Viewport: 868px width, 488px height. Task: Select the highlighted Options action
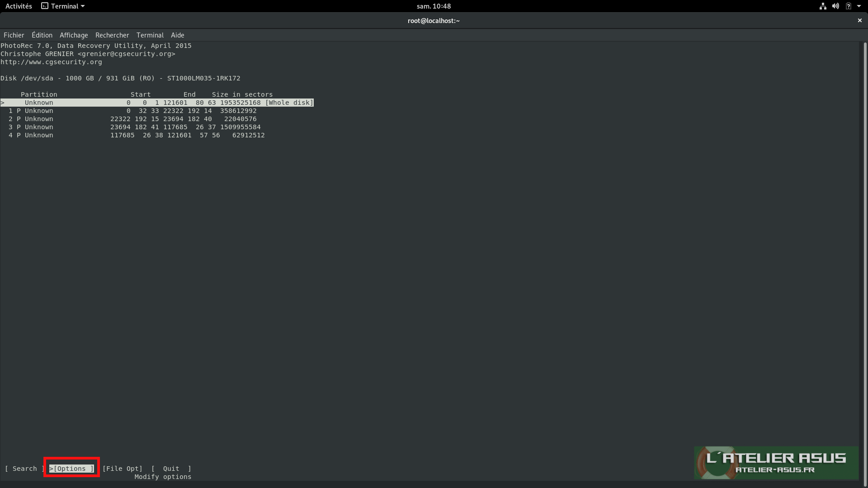tap(71, 469)
